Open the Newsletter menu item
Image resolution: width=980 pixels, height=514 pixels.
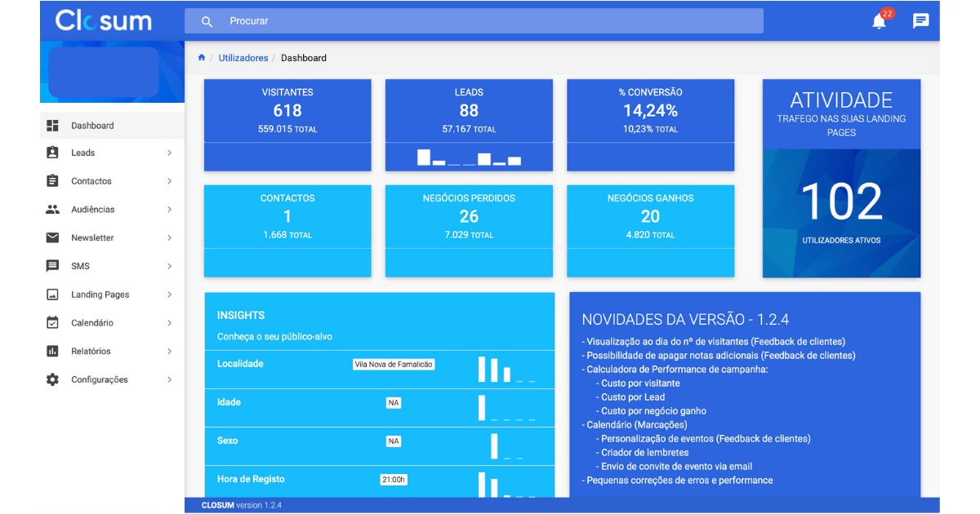[x=112, y=238]
